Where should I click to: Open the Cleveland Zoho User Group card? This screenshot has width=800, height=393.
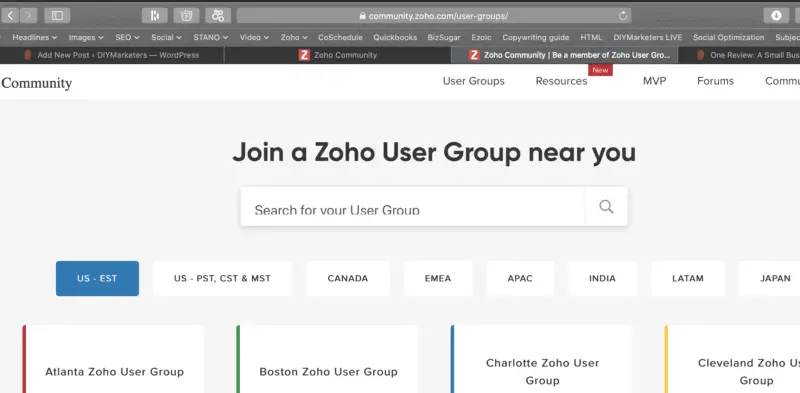pos(733,359)
